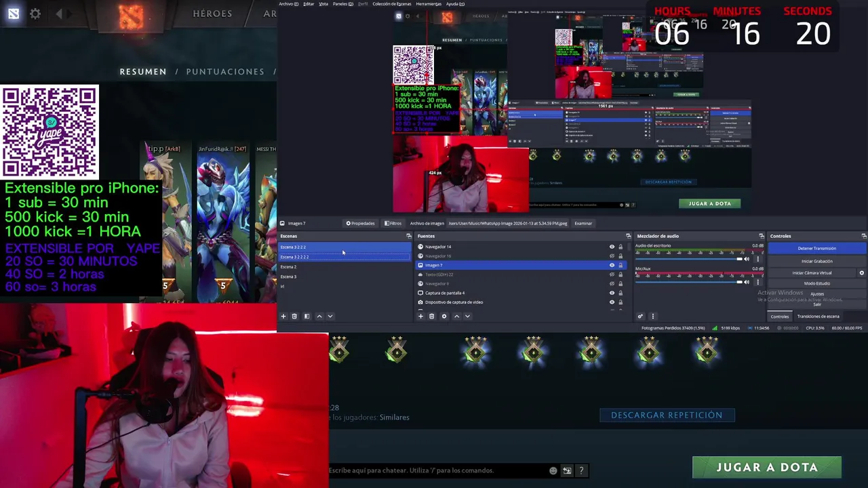This screenshot has height=488, width=868.
Task: Hide the Imagen 7 source
Action: [x=612, y=265]
